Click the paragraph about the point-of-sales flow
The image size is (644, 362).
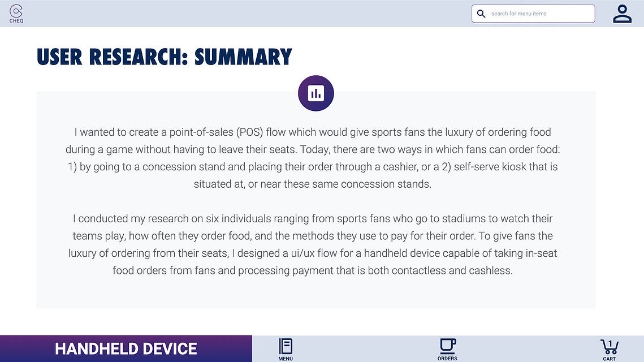[313, 158]
